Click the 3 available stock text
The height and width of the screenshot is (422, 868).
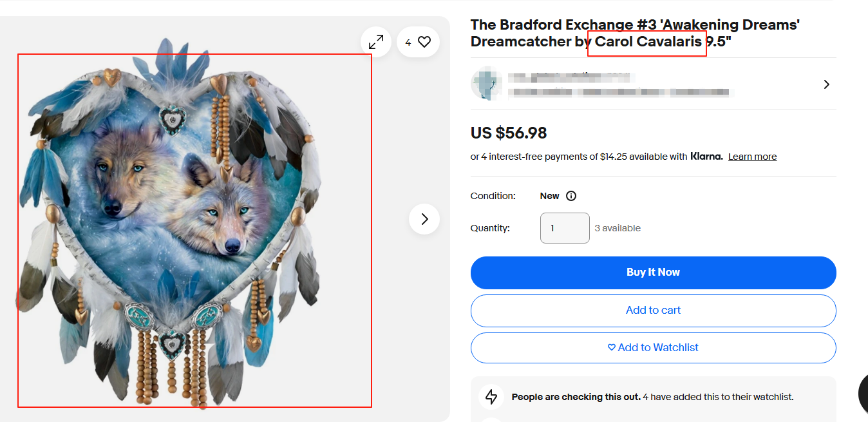pyautogui.click(x=617, y=227)
